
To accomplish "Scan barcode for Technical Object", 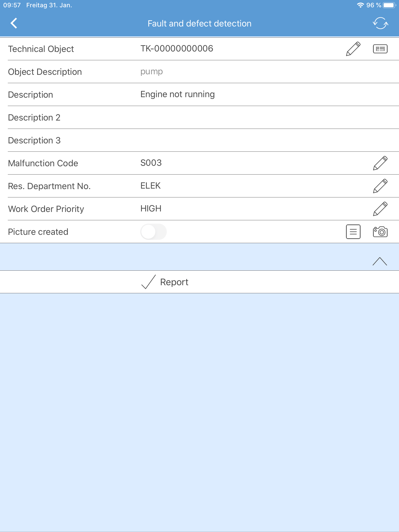I will 380,49.
